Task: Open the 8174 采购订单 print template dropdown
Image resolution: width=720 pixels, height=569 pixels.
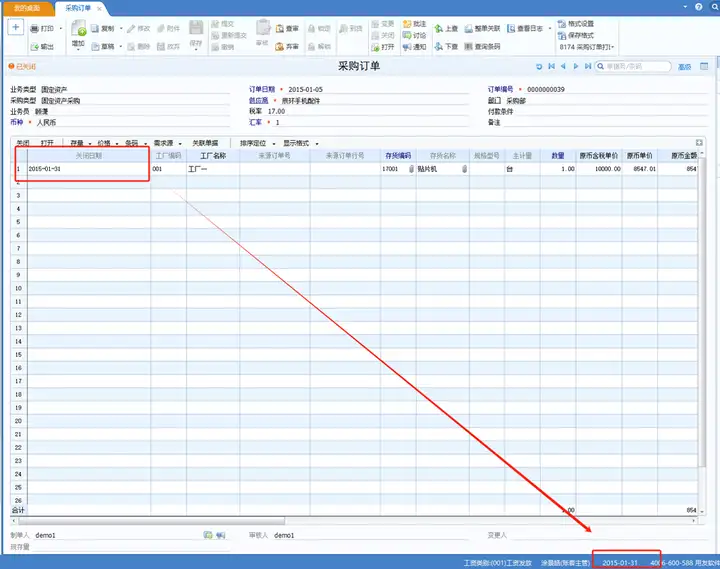Action: (586, 47)
